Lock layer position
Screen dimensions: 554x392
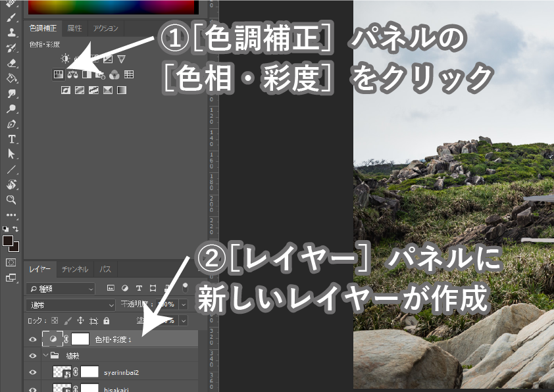[x=80, y=321]
